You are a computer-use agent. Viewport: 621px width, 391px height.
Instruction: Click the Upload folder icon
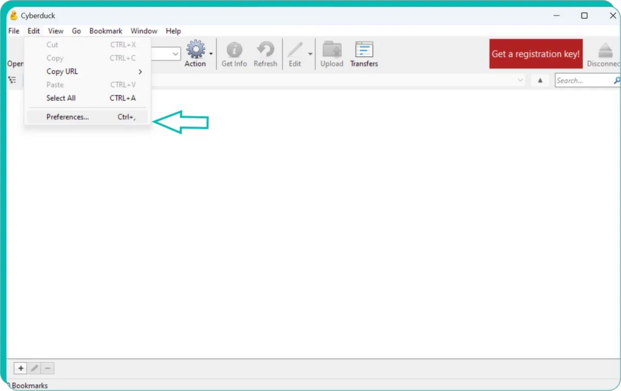332,50
